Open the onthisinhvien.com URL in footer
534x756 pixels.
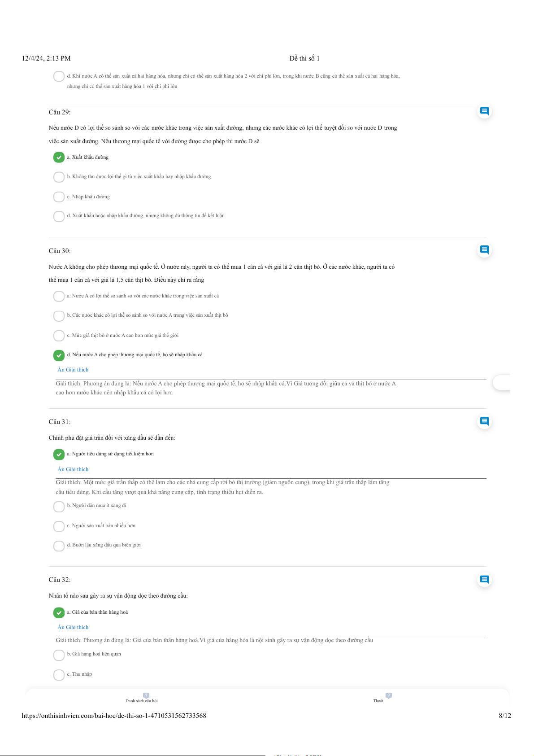coord(114,716)
